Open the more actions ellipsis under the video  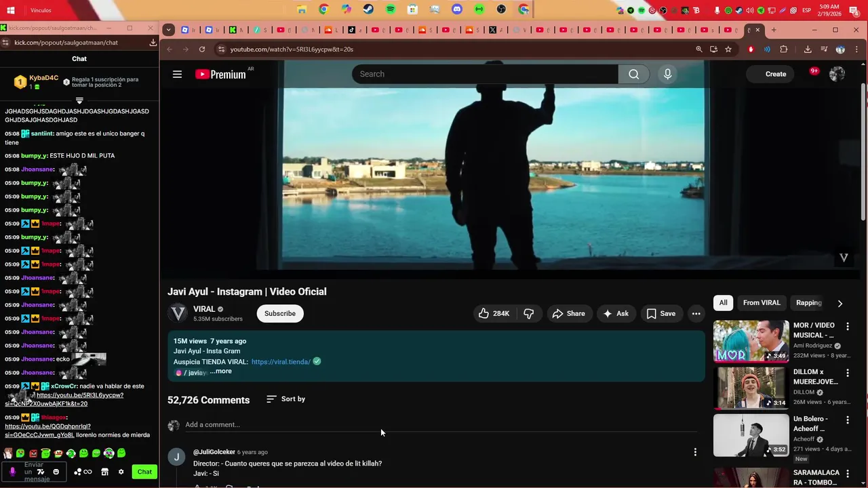[x=696, y=313]
